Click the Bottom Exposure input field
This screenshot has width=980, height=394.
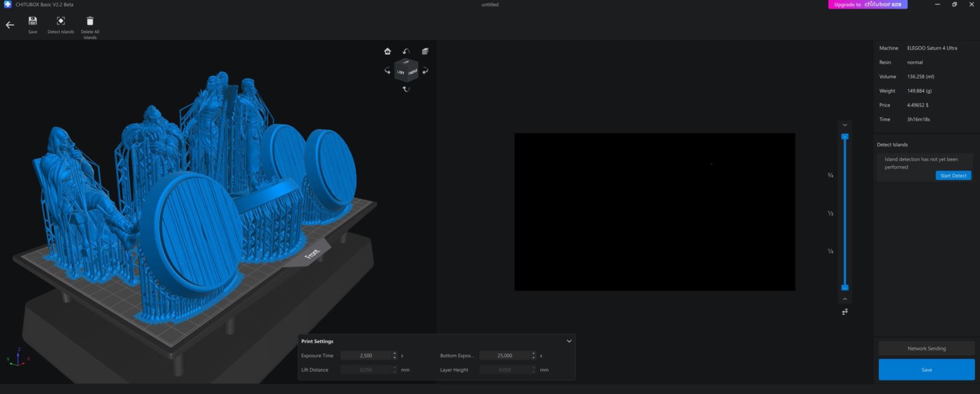(x=505, y=355)
